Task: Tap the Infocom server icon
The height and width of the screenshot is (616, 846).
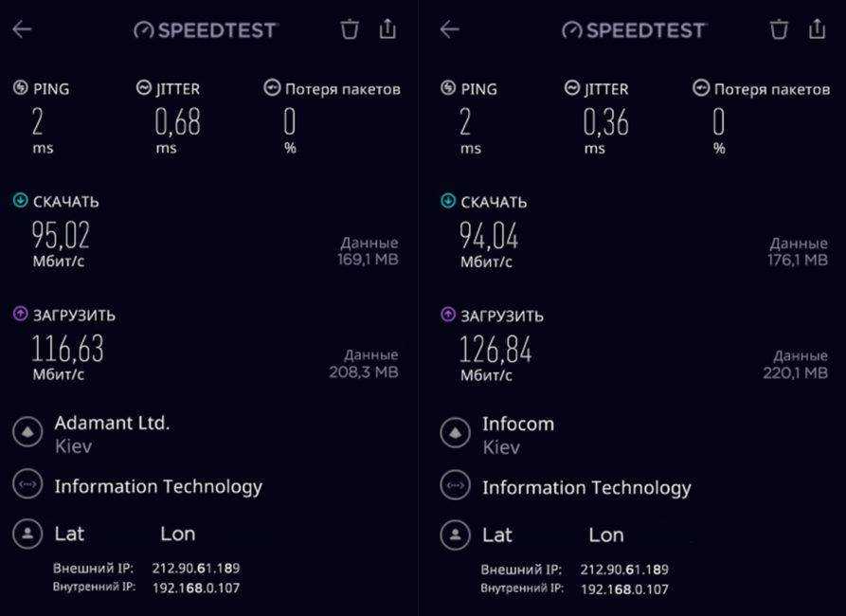Action: tap(456, 433)
